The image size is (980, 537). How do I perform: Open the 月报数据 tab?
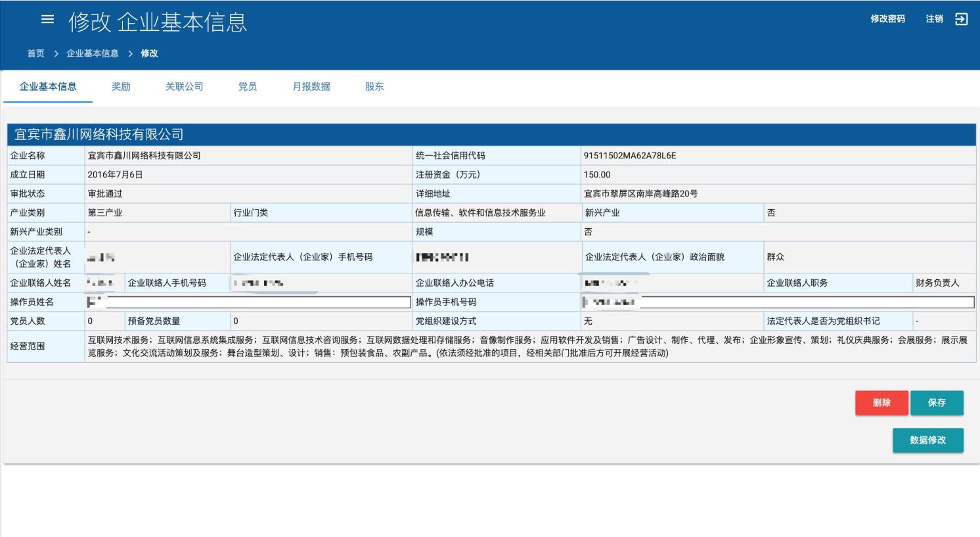click(x=311, y=87)
